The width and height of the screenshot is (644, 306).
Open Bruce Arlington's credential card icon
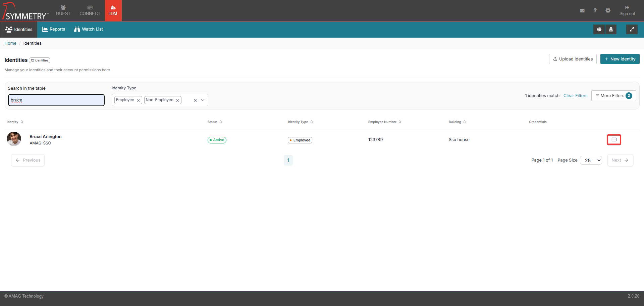[x=614, y=140]
